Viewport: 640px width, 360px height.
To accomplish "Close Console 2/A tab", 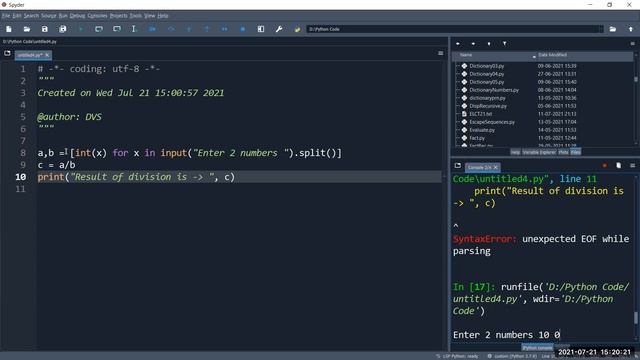I will click(496, 167).
